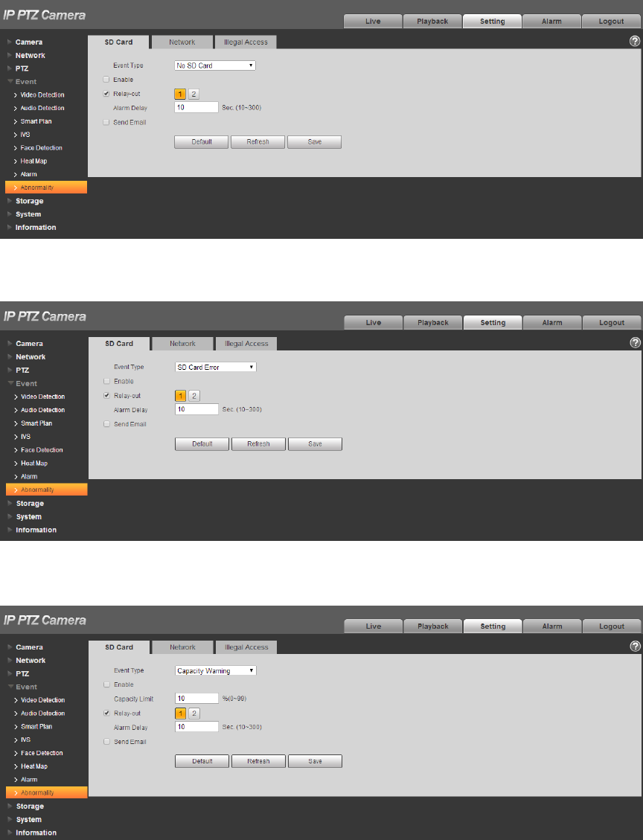Click Save button in No SD Card screen

(x=315, y=142)
